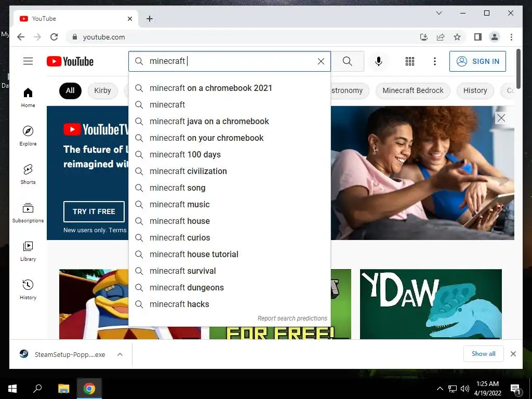
Task: Select the Kirby filter chip
Action: 102,90
